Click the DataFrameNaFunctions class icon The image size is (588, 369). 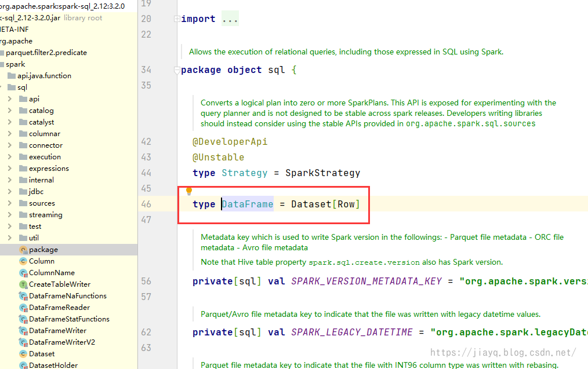(23, 297)
